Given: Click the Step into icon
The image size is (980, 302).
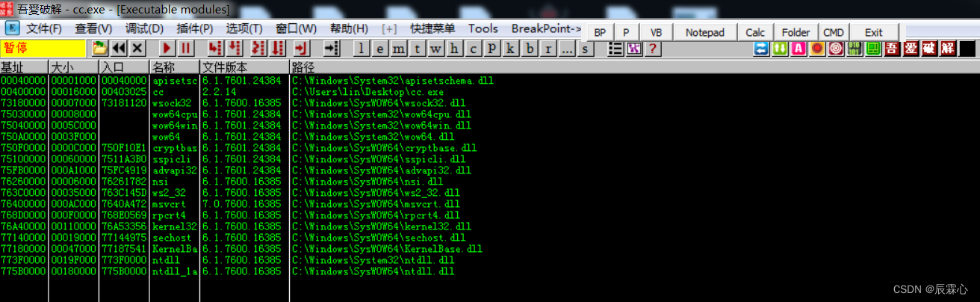Looking at the screenshot, I should pyautogui.click(x=216, y=49).
